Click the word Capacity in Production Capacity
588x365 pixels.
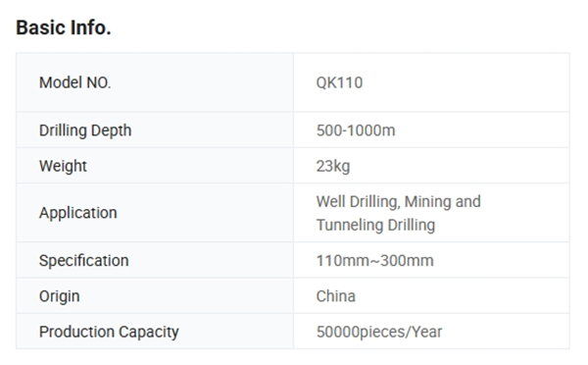149,332
